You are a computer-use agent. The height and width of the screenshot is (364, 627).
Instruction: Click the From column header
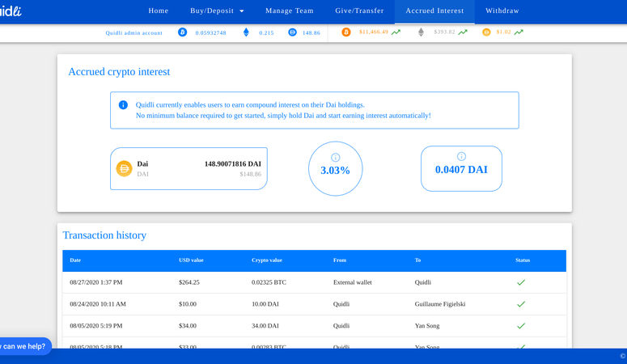point(340,260)
